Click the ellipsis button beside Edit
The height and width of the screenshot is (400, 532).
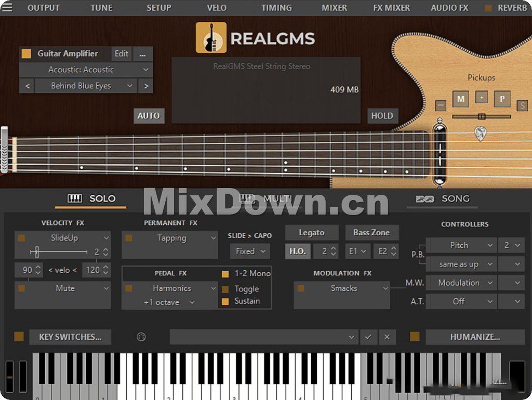[142, 54]
